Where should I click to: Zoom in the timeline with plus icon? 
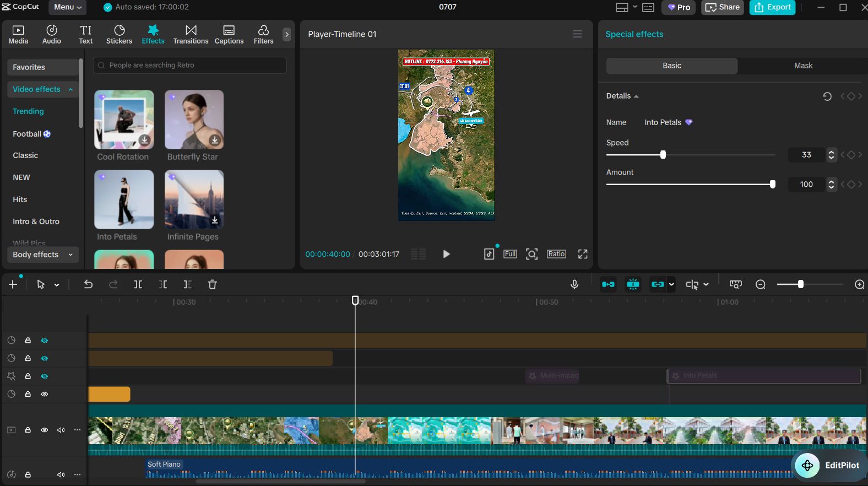click(860, 284)
